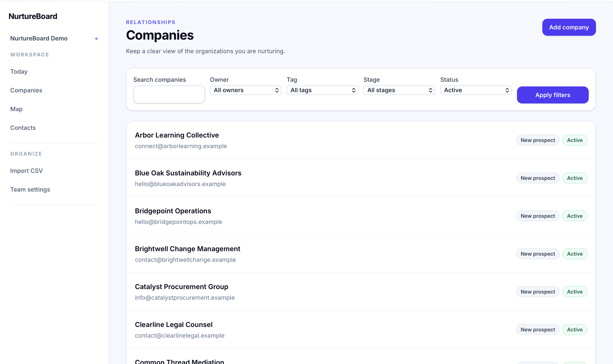Viewport: 613px width, 364px height.
Task: Open the Status dropdown showing Active
Action: pyautogui.click(x=476, y=90)
